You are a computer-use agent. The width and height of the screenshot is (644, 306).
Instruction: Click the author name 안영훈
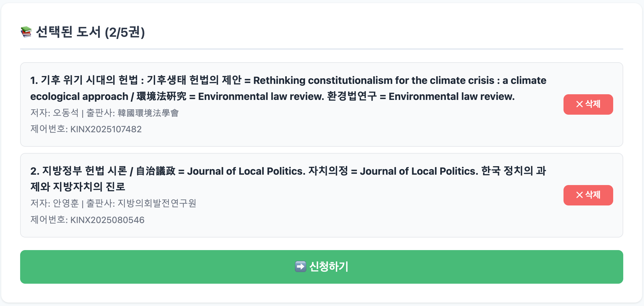(65, 204)
